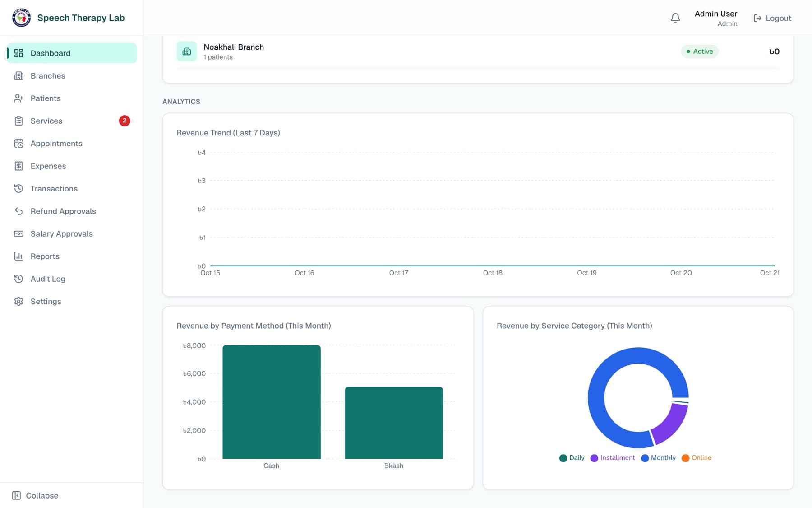Open Admin User profile name

tap(716, 14)
